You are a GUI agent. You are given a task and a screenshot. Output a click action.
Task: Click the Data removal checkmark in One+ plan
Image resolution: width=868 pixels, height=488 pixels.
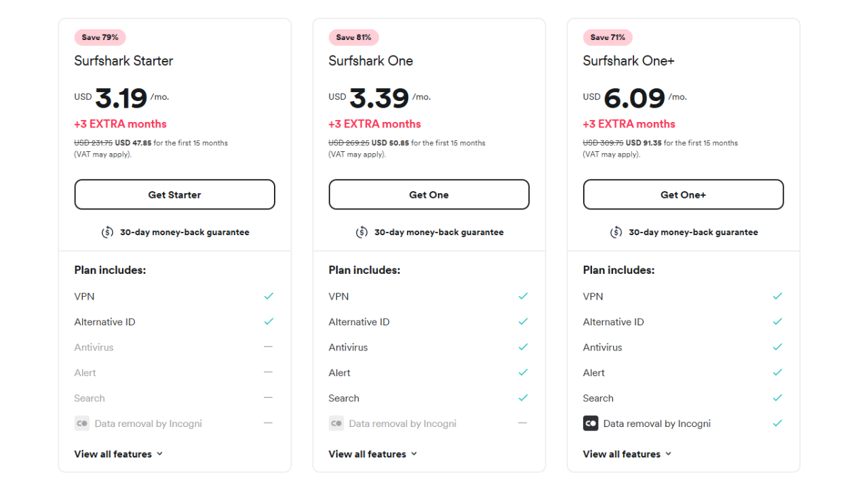click(x=777, y=424)
